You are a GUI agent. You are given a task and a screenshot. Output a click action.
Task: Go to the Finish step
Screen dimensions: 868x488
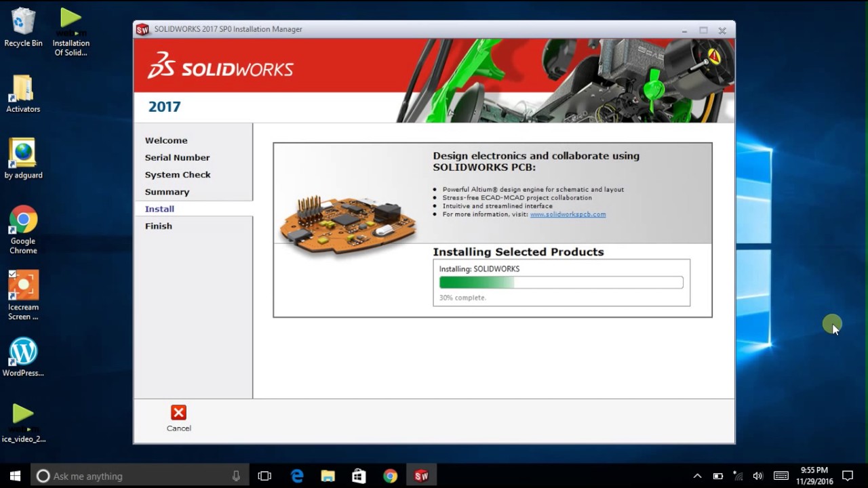point(159,226)
